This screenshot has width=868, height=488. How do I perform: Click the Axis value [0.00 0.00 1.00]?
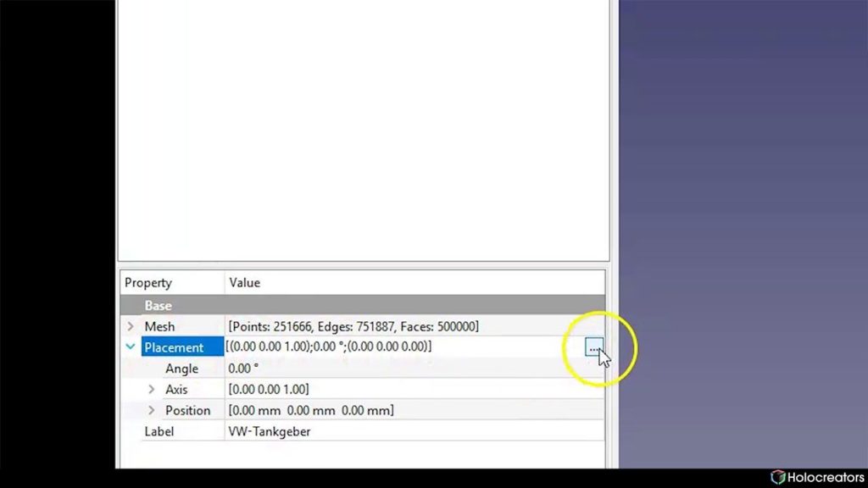(x=269, y=390)
